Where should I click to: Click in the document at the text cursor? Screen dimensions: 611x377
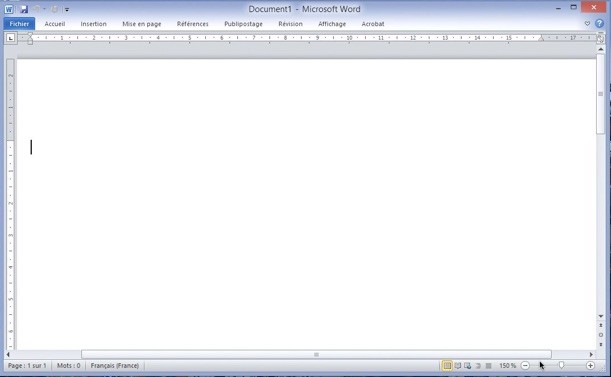[31, 147]
